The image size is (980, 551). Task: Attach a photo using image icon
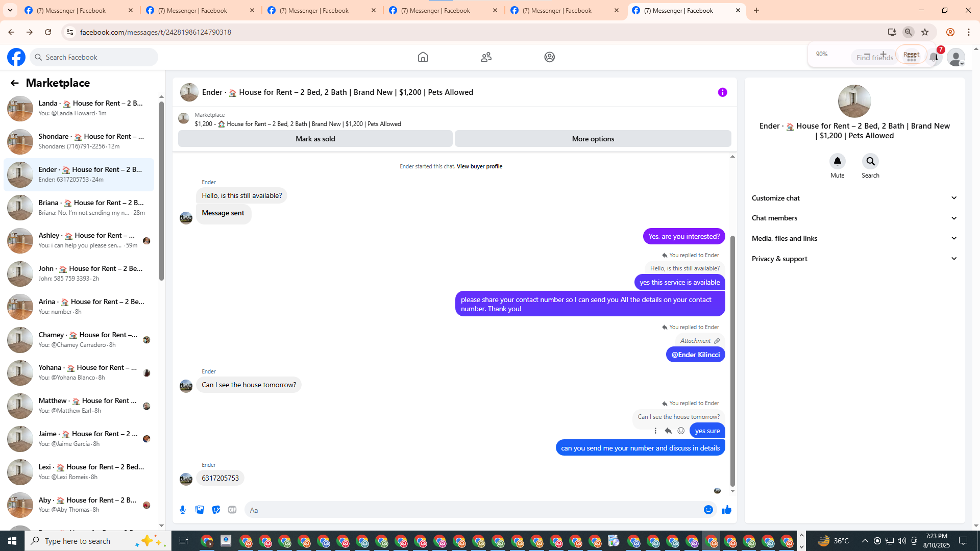pos(200,510)
